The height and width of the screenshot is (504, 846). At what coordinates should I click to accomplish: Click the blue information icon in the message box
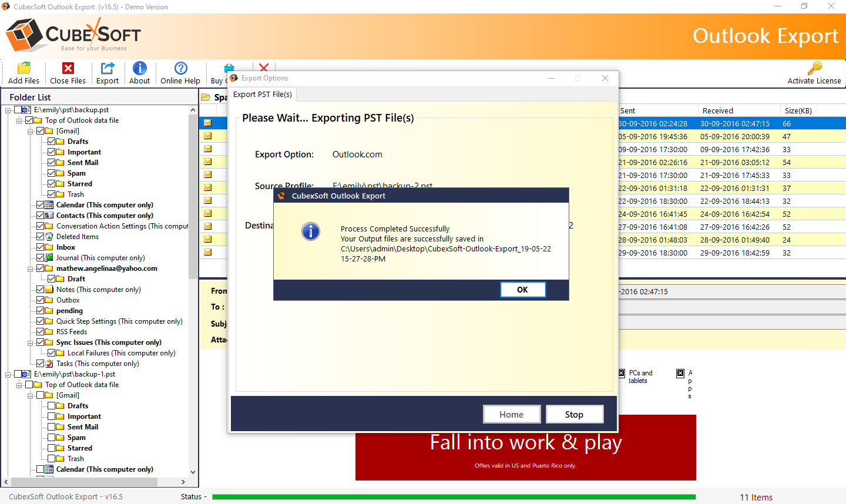tap(311, 231)
